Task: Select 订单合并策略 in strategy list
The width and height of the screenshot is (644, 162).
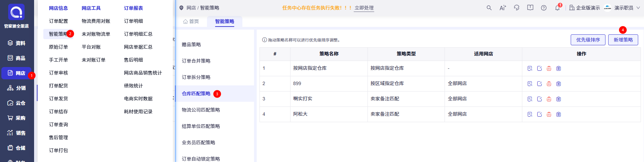Action: click(x=215, y=61)
